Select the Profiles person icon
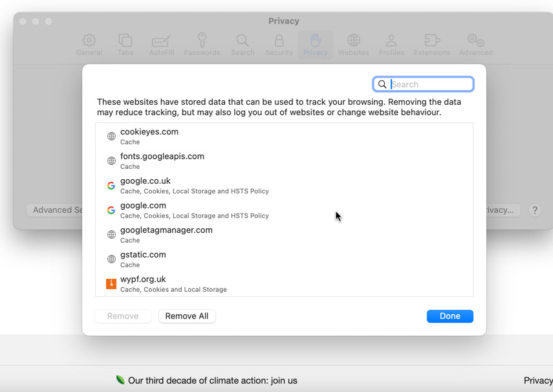This screenshot has width=553, height=392. point(391,41)
